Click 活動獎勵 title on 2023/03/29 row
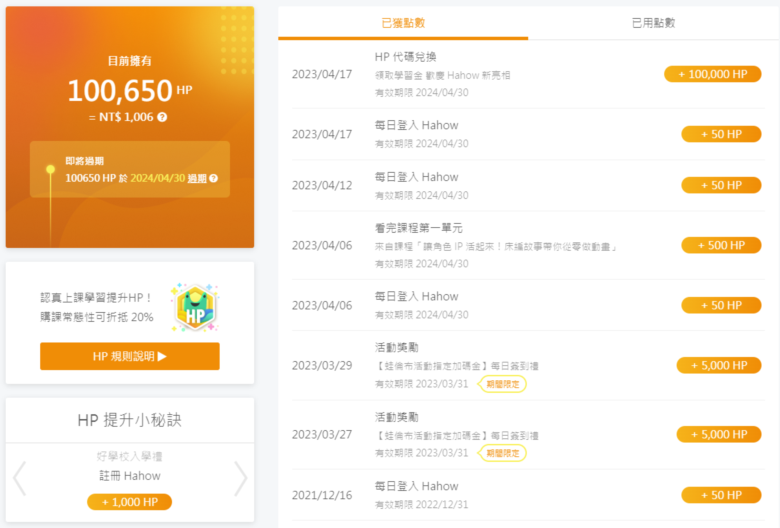This screenshot has height=528, width=780. pyautogui.click(x=396, y=347)
